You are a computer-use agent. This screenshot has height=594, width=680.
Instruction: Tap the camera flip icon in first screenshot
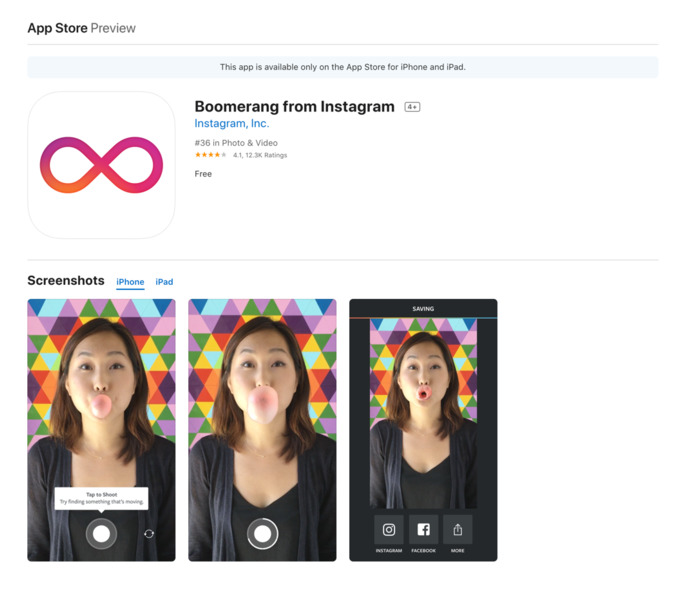(149, 534)
